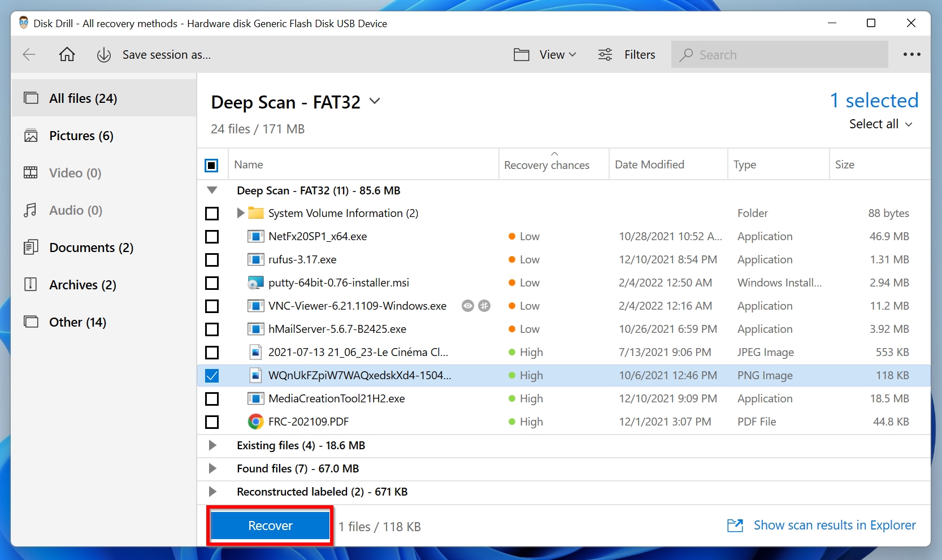Screen dimensions: 942x560
Task: Uncheck the WQnUkFZpiW7 PNG file checkbox
Action: point(212,376)
